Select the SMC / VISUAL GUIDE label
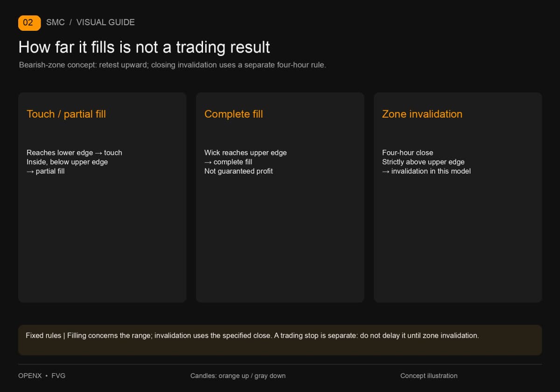Image resolution: width=560 pixels, height=392 pixels. pyautogui.click(x=91, y=22)
